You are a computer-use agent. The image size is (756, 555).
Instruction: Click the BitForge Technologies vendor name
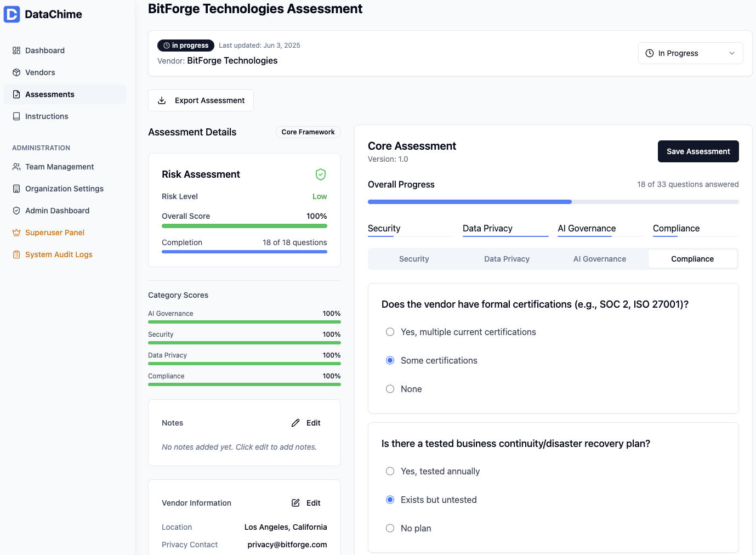[232, 60]
